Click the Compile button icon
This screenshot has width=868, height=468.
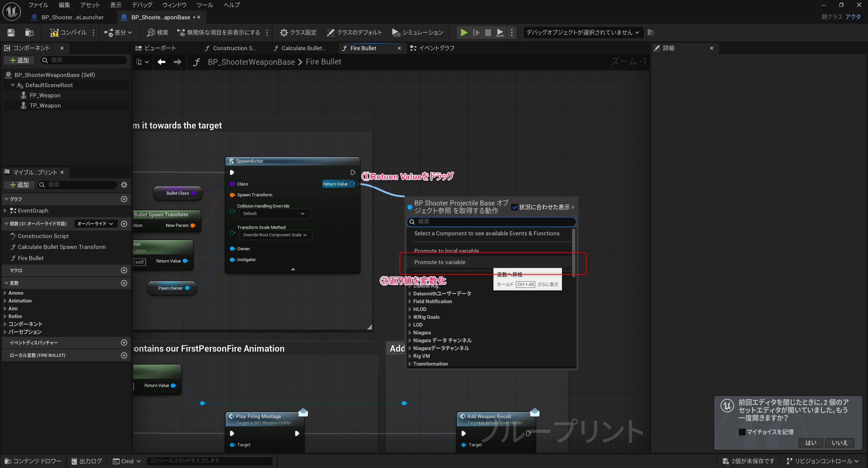(54, 33)
